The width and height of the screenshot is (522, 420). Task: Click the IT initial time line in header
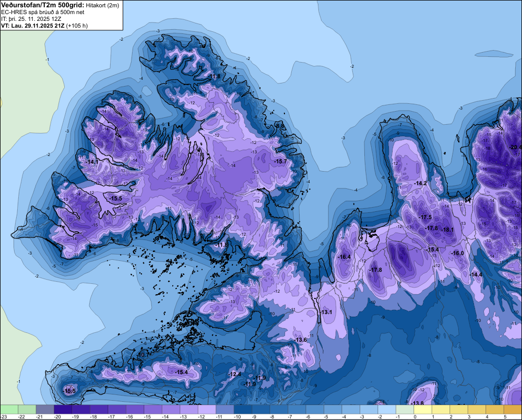[31, 19]
